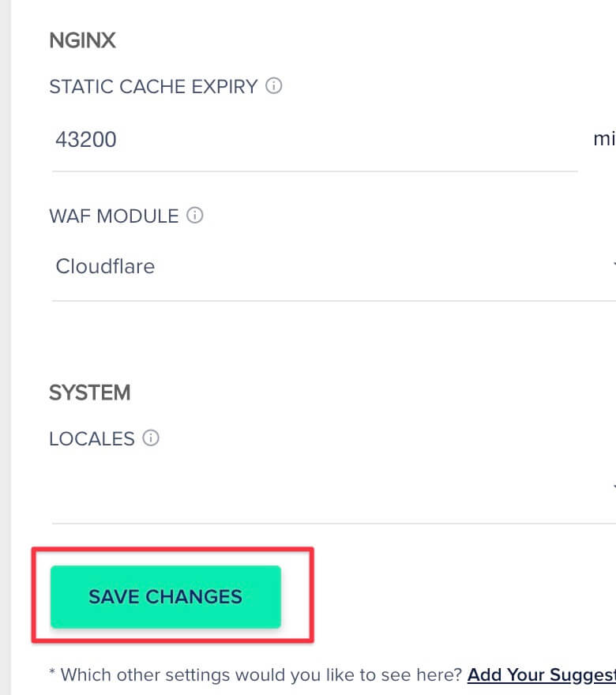616x695 pixels.
Task: Click the asterisk before the suggestion footnote
Action: (52, 672)
